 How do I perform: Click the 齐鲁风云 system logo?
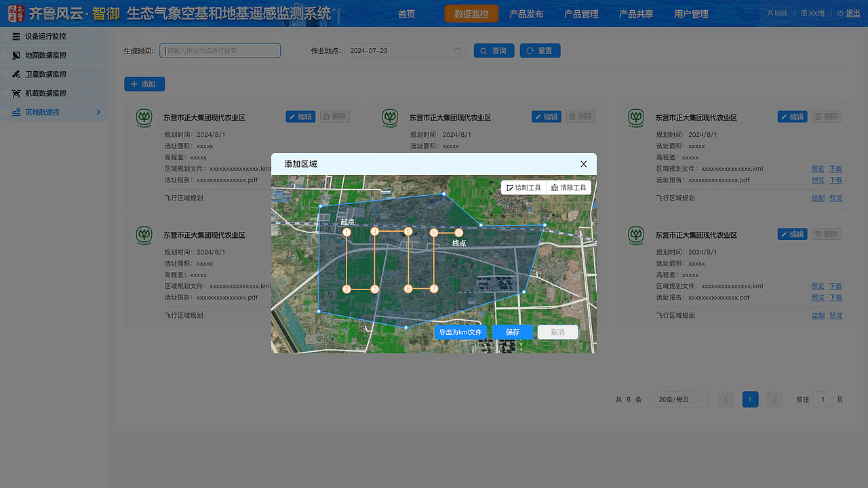(x=16, y=14)
